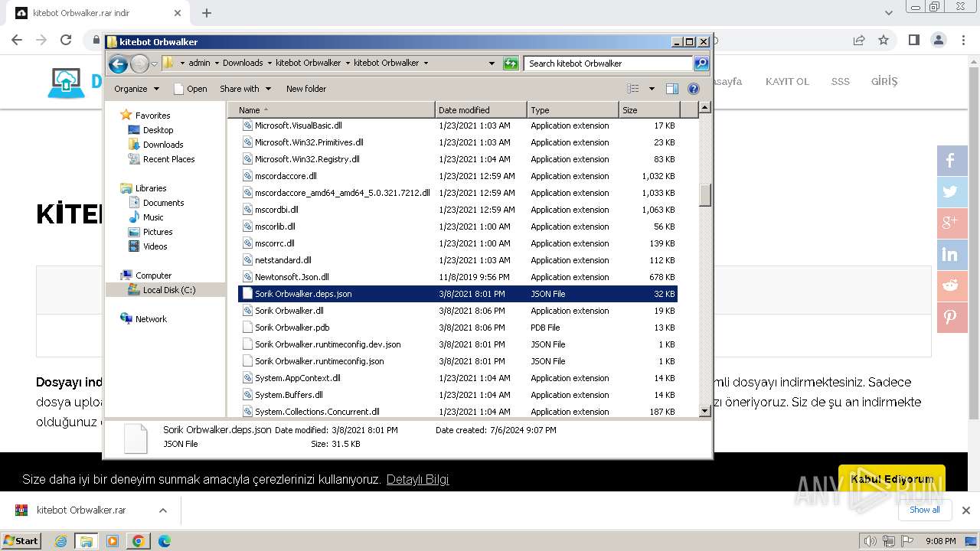Select Local Disk (C:) in navigation pane
This screenshot has width=980, height=551.
(x=168, y=290)
